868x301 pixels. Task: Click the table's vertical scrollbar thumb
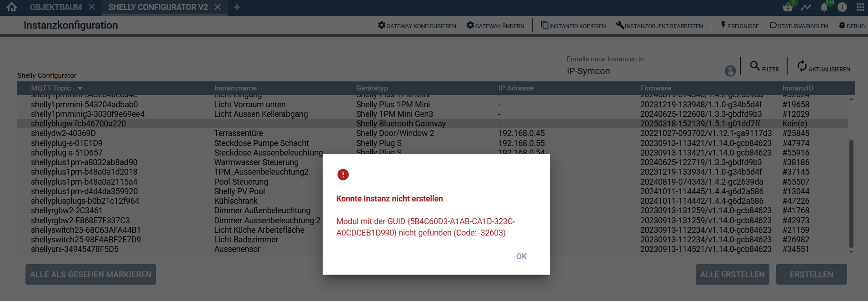tap(851, 194)
